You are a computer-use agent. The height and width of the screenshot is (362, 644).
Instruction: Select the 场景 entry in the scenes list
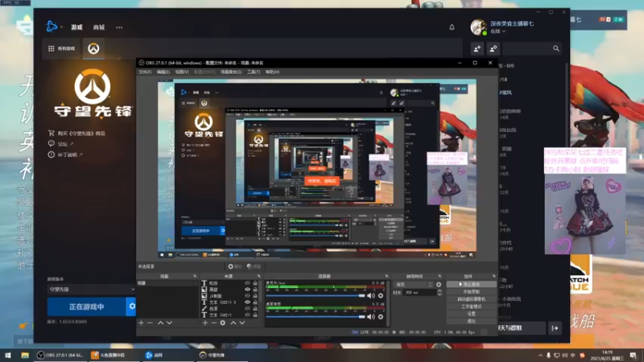click(x=167, y=283)
